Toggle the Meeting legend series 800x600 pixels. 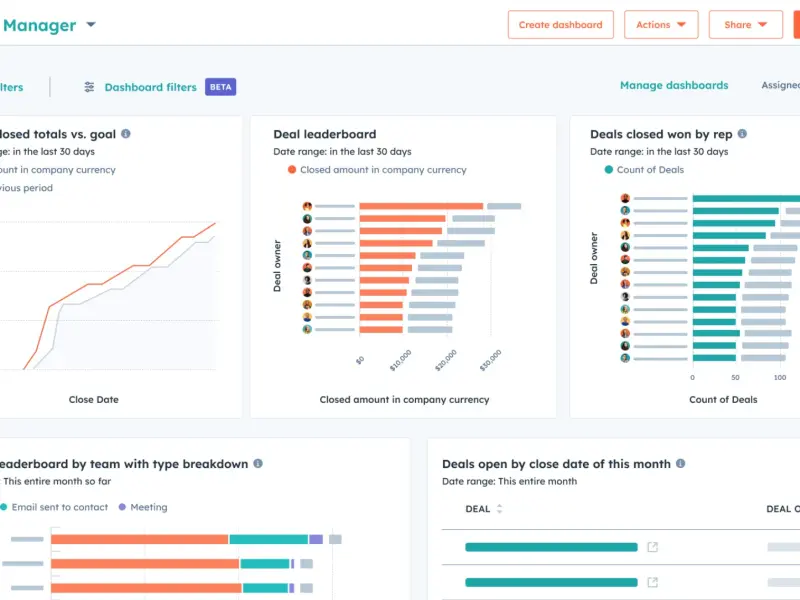pos(148,507)
